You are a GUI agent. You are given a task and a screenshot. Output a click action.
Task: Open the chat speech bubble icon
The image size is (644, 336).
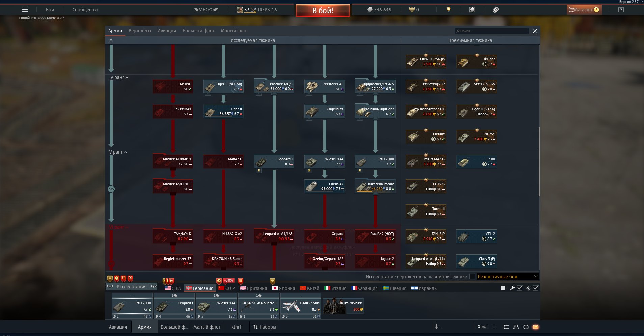pos(526,327)
